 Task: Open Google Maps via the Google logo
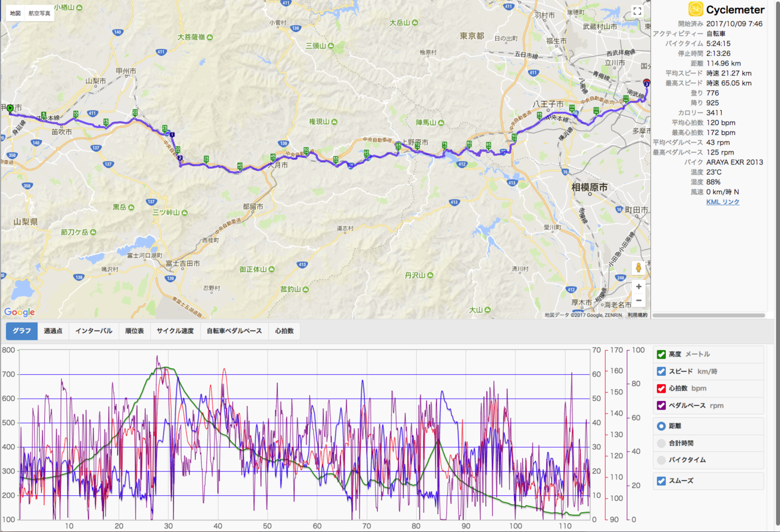tap(19, 312)
